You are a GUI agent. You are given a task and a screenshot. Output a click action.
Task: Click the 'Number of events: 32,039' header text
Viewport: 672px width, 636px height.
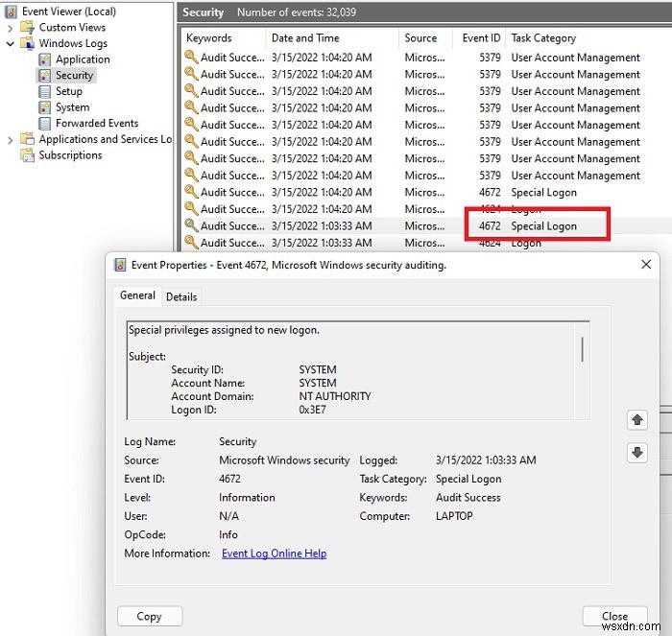point(297,12)
